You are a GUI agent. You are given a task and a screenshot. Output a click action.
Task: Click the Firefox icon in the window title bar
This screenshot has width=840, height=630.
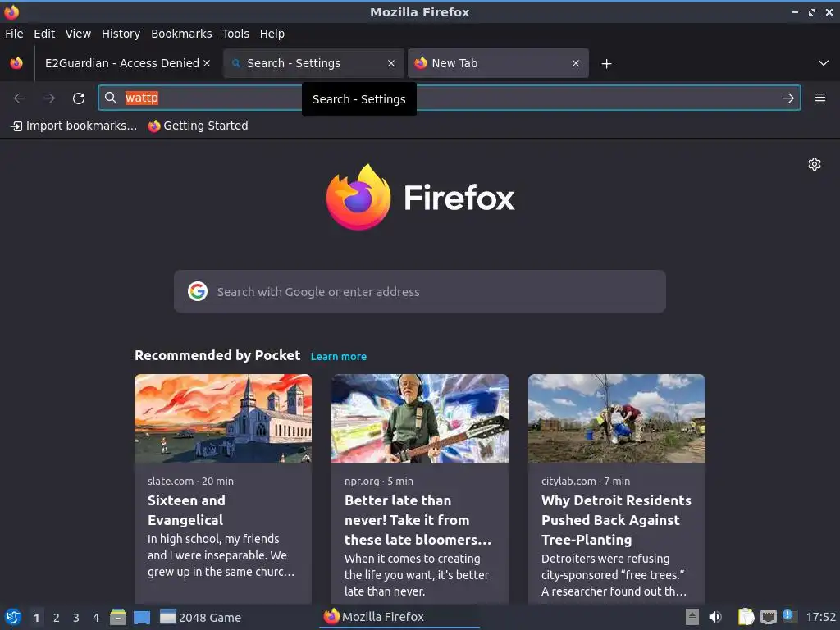pos(11,11)
